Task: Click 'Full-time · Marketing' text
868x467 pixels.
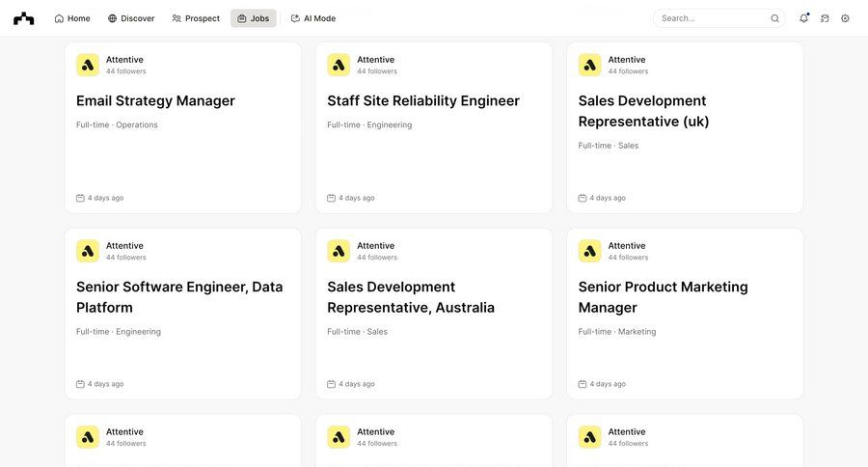Action: (617, 331)
